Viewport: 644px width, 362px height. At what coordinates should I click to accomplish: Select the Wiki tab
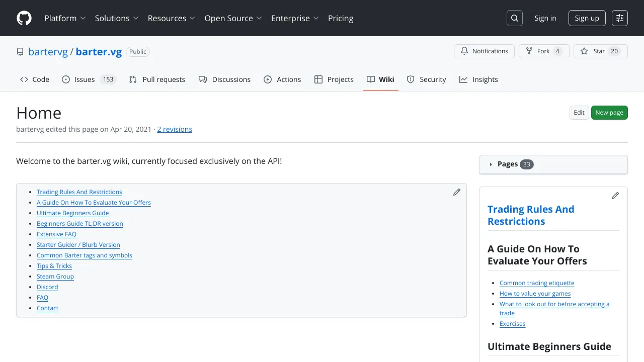pyautogui.click(x=380, y=79)
